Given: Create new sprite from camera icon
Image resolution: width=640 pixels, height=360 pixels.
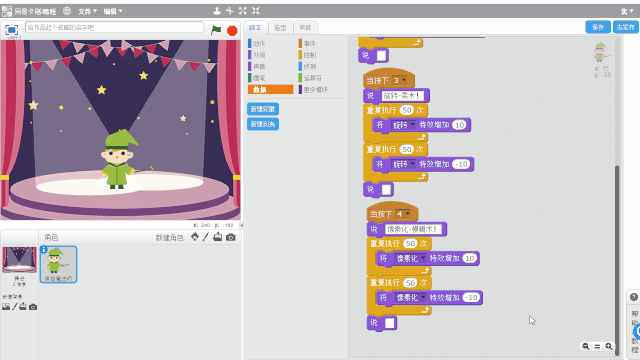Looking at the screenshot, I should (x=231, y=237).
